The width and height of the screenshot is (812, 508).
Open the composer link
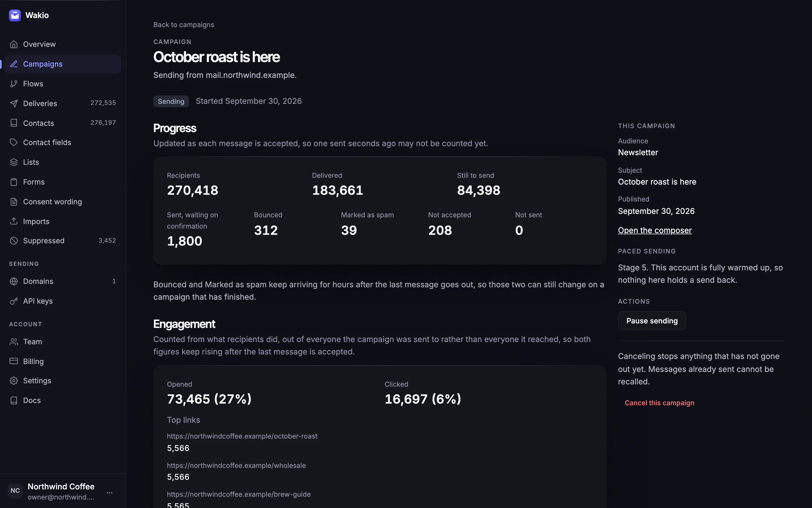tap(655, 231)
